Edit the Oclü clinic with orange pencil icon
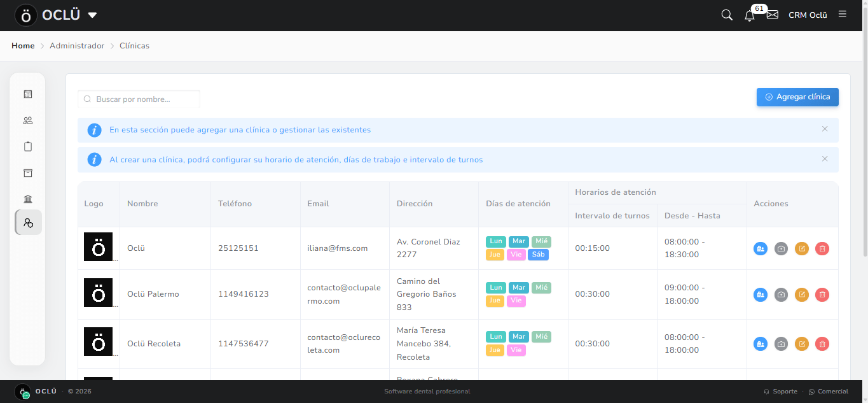This screenshot has width=868, height=403. coord(802,248)
